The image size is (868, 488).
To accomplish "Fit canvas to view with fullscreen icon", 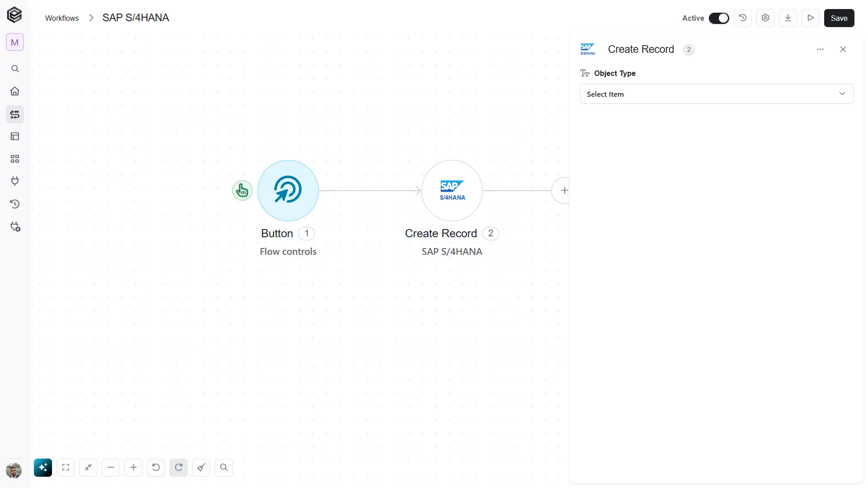I will [x=66, y=468].
